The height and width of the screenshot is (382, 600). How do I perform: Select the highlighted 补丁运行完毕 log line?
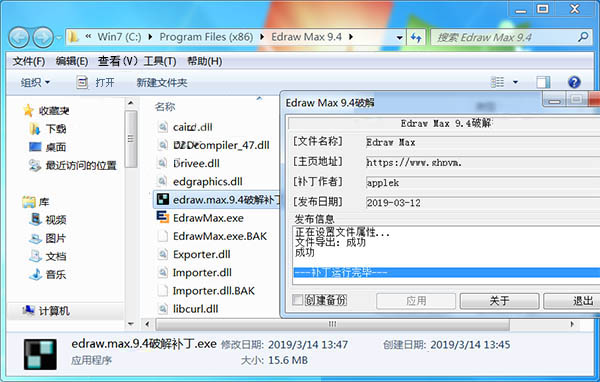[x=447, y=273]
